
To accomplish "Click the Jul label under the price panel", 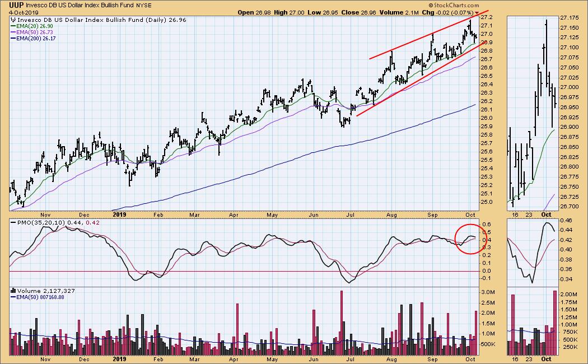I will (351, 215).
